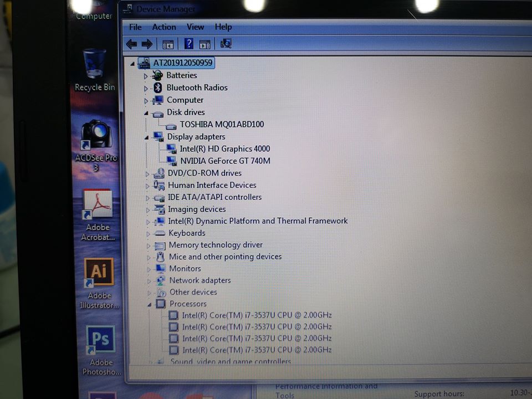Screen dimensions: 532x399
Task: Click the navigate Back arrow icon
Action: coord(131,44)
